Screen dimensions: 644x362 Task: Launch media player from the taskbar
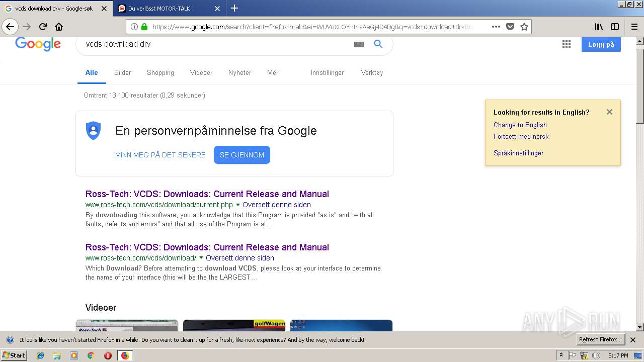click(74, 355)
